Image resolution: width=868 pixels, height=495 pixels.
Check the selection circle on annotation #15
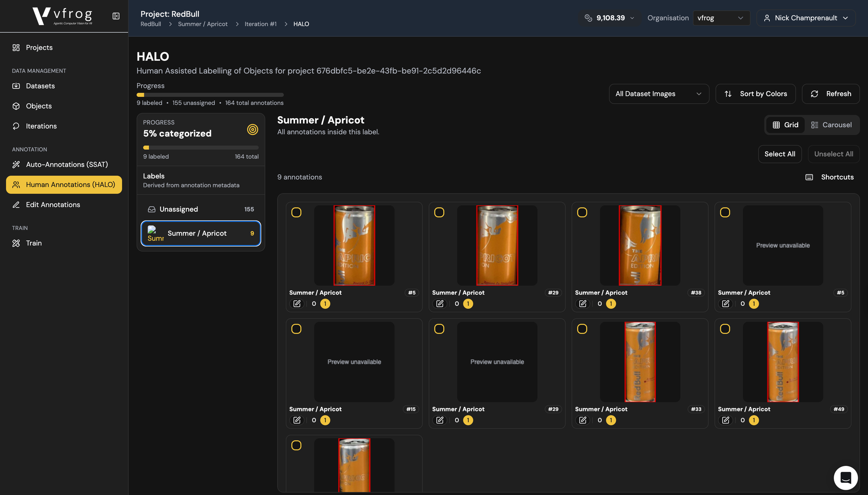click(296, 329)
